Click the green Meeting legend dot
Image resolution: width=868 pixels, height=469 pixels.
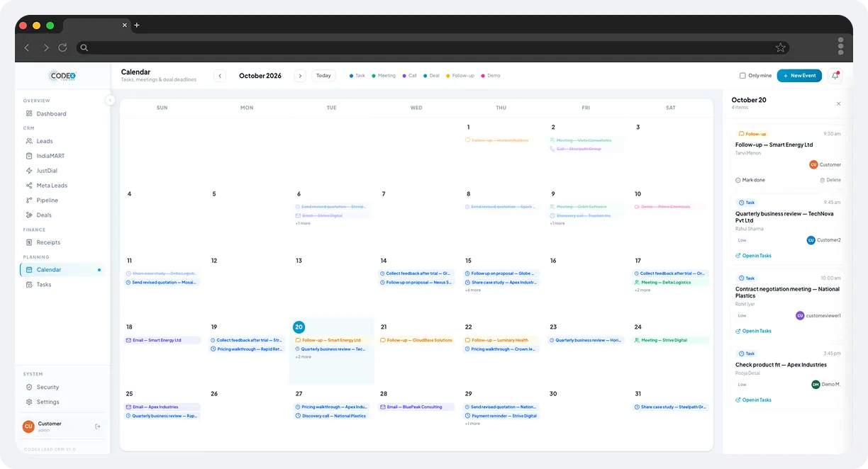pyautogui.click(x=374, y=76)
